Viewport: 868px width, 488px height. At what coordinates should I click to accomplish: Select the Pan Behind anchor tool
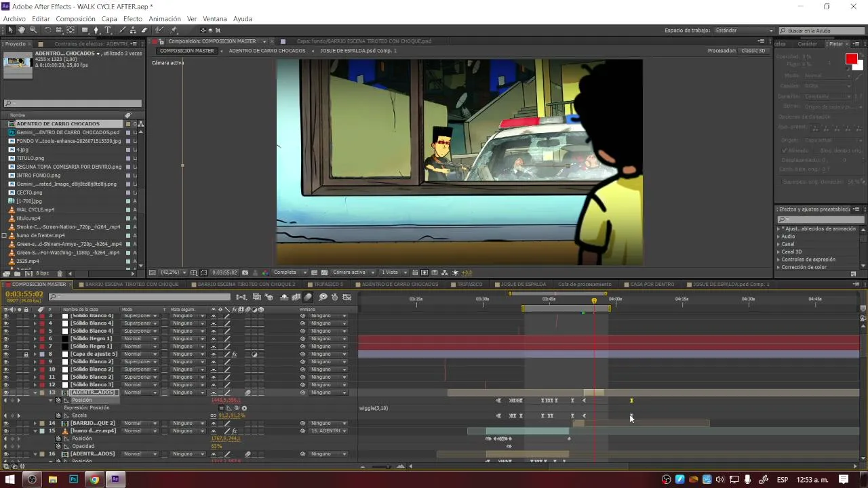[x=71, y=30]
